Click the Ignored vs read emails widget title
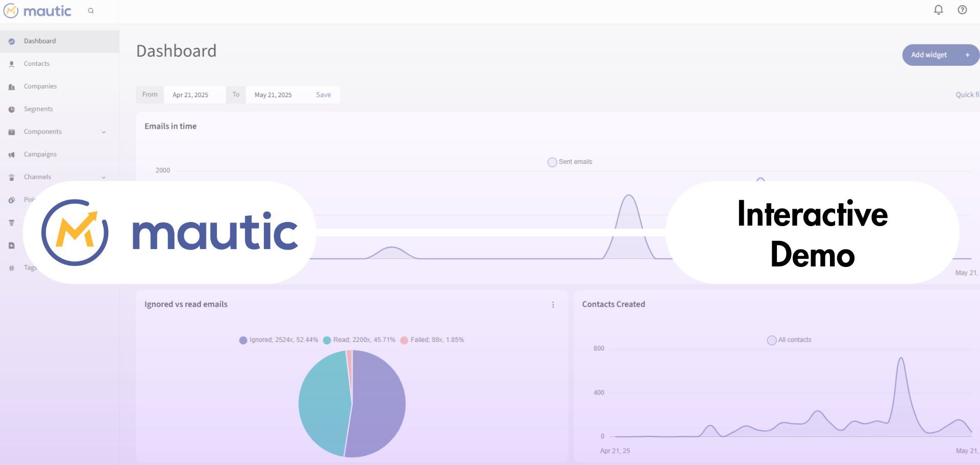This screenshot has height=465, width=980. pos(186,304)
